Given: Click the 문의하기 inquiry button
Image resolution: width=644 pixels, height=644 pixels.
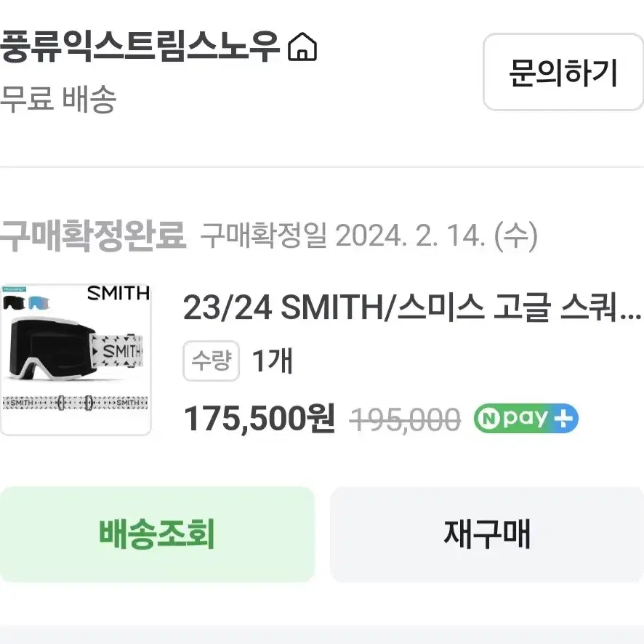Looking at the screenshot, I should click(x=563, y=72).
